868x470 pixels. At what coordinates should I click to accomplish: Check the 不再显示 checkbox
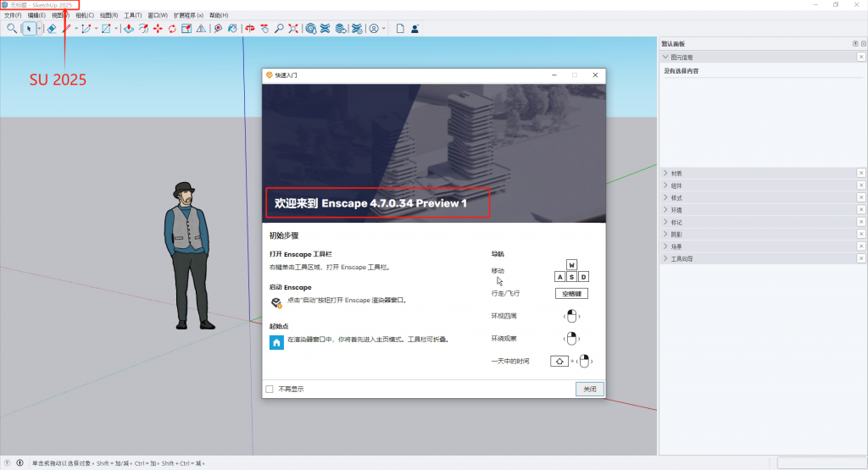(270, 390)
